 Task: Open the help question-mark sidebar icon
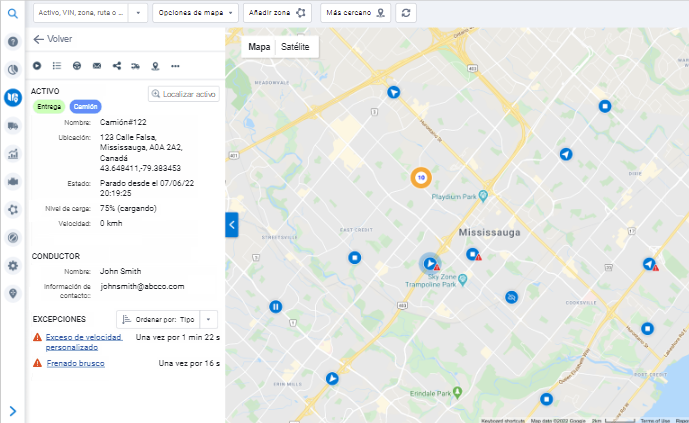click(13, 42)
